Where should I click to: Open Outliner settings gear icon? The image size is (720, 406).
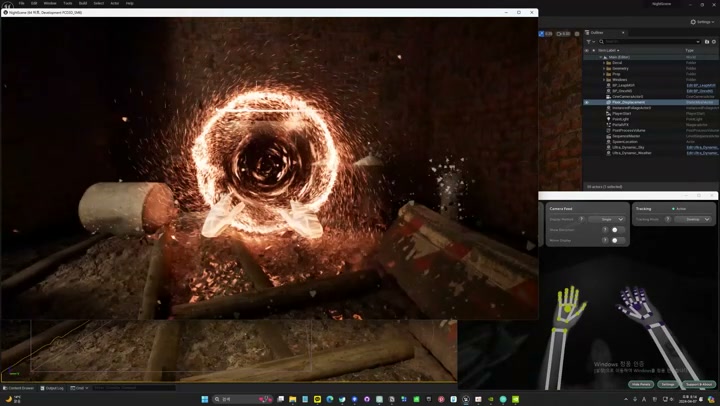pos(714,42)
